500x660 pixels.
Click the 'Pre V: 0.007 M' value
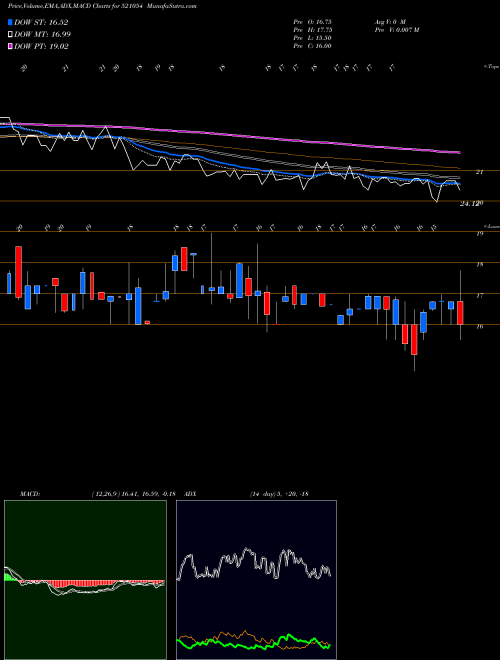(396, 30)
